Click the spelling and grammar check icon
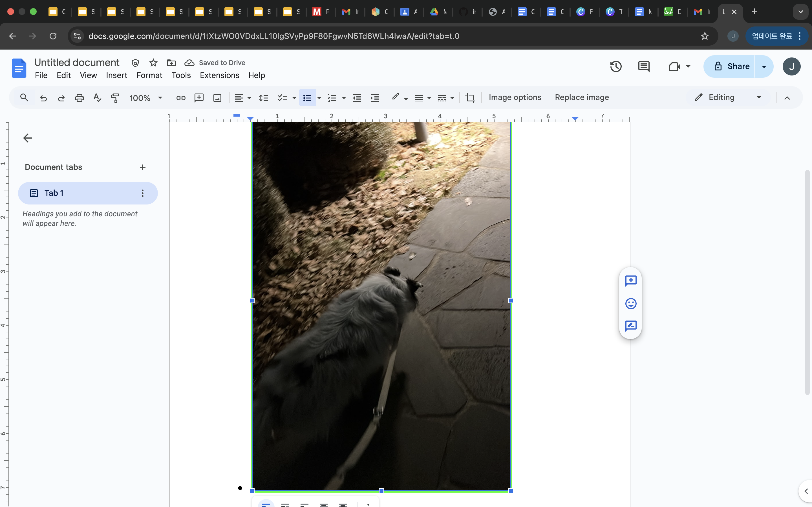 pyautogui.click(x=97, y=97)
